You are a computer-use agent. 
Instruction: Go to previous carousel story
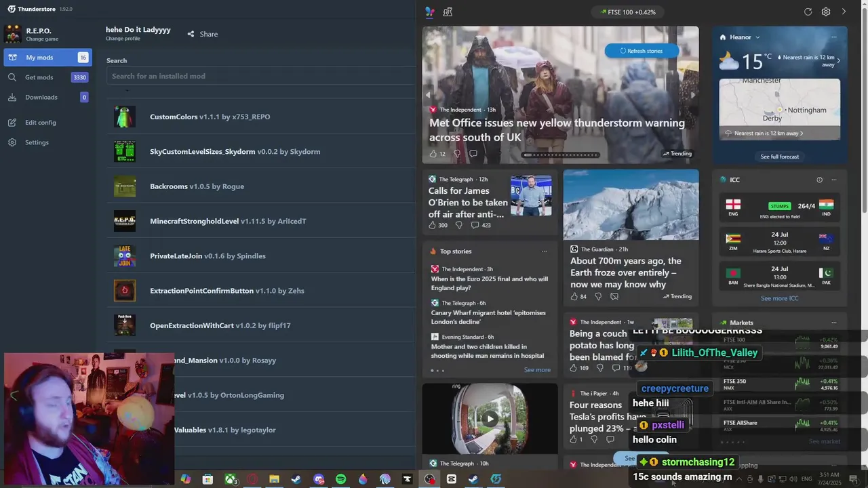428,95
